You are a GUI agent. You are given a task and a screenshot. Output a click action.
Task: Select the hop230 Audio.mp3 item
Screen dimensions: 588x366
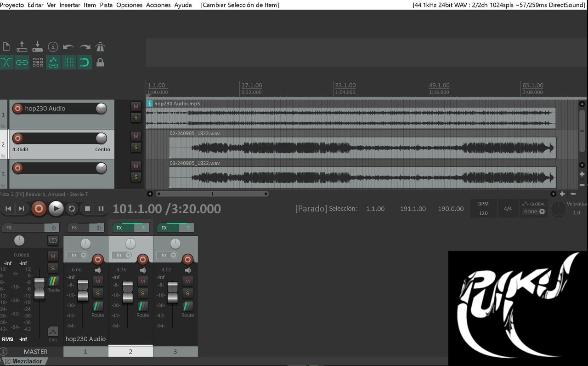click(351, 118)
